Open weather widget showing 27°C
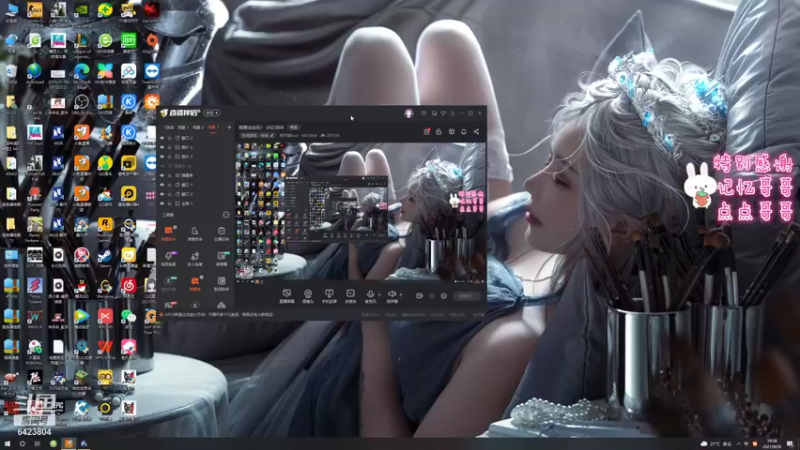Viewport: 800px width, 450px height. [717, 443]
